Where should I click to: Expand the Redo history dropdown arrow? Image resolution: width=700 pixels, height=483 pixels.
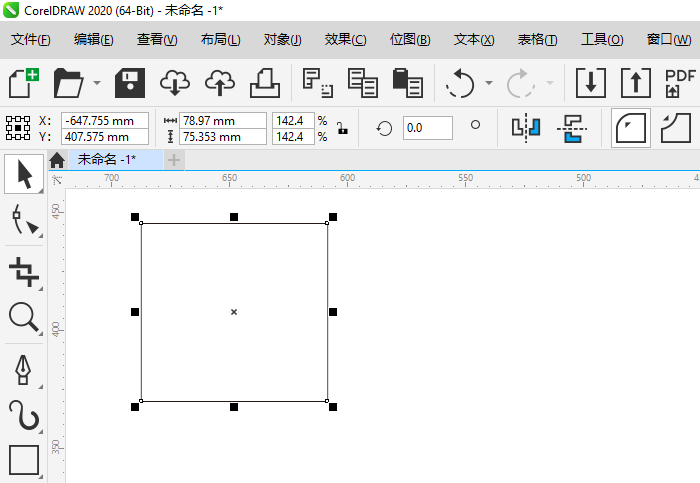pyautogui.click(x=549, y=83)
